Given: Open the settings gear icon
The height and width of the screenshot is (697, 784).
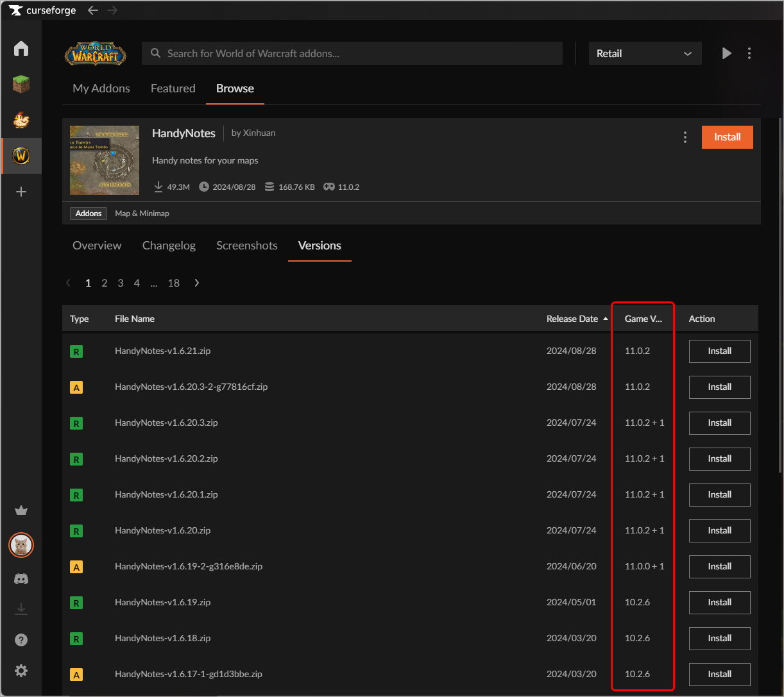Looking at the screenshot, I should point(21,670).
